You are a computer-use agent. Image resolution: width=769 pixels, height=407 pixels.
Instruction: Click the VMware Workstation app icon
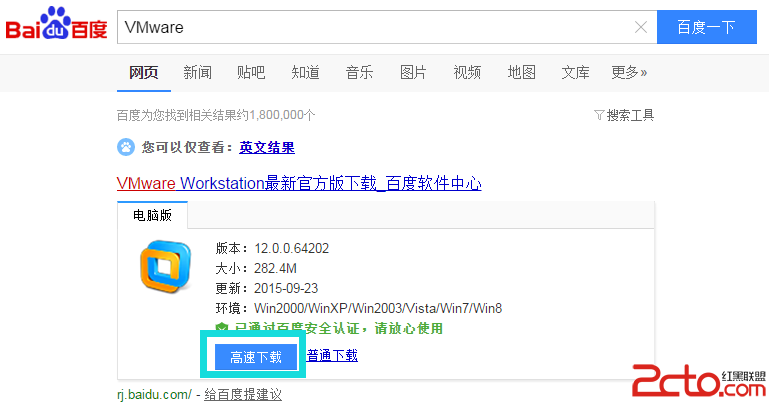point(165,266)
